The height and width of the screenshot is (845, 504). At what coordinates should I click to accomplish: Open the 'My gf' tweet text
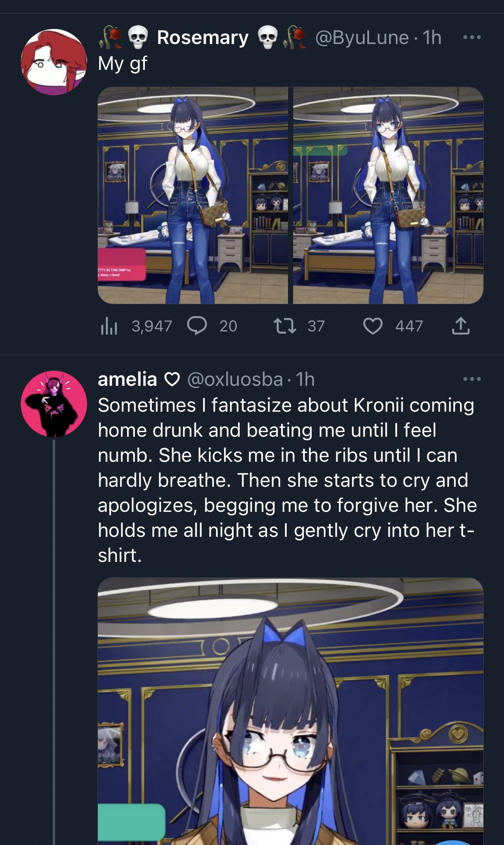coord(122,63)
